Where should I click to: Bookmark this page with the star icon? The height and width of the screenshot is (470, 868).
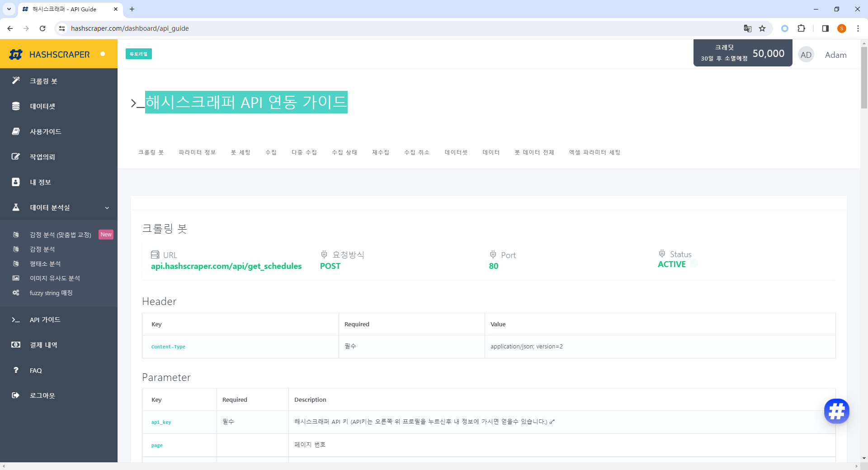click(x=762, y=28)
